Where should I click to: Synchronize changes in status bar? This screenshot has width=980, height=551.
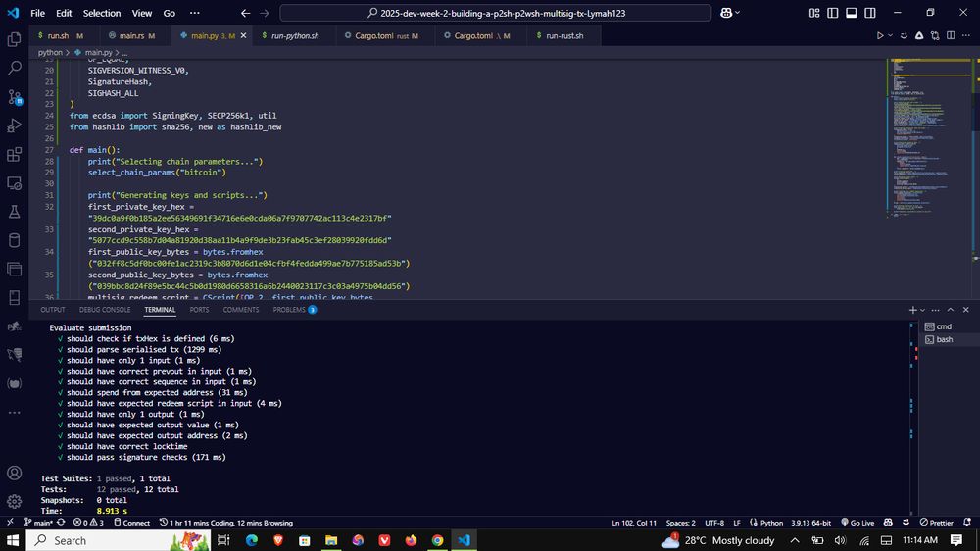pos(61,523)
